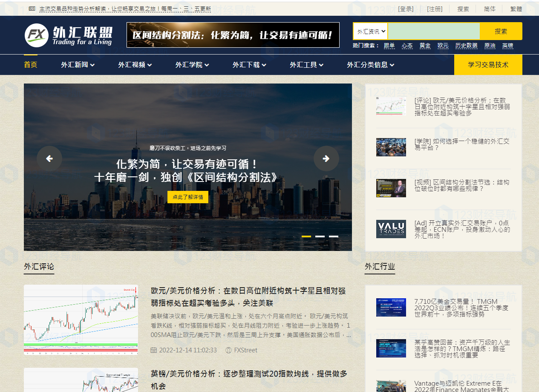The width and height of the screenshot is (539, 392).
Task: Click the 学习交易技术 yellow button
Action: tap(488, 65)
